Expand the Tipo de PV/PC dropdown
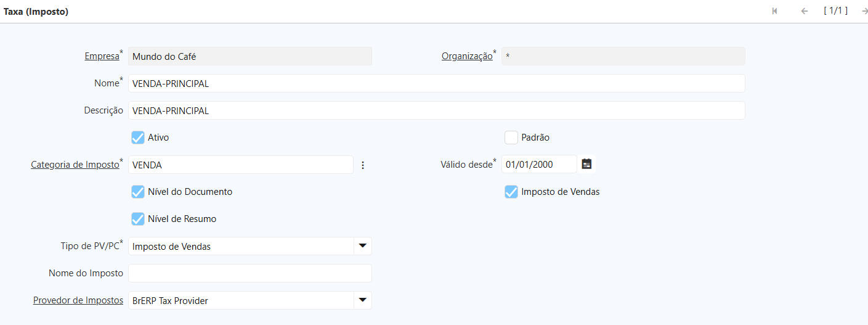 pyautogui.click(x=362, y=246)
